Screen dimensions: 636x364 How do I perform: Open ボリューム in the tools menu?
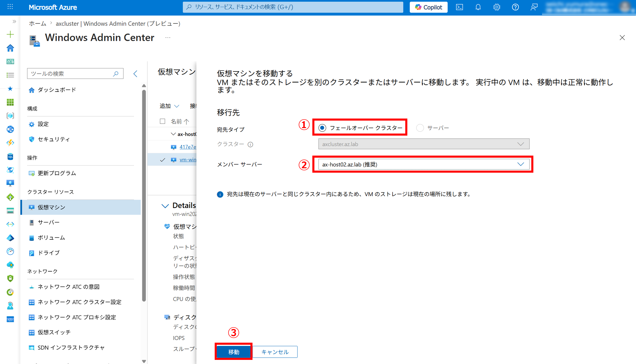pyautogui.click(x=51, y=238)
